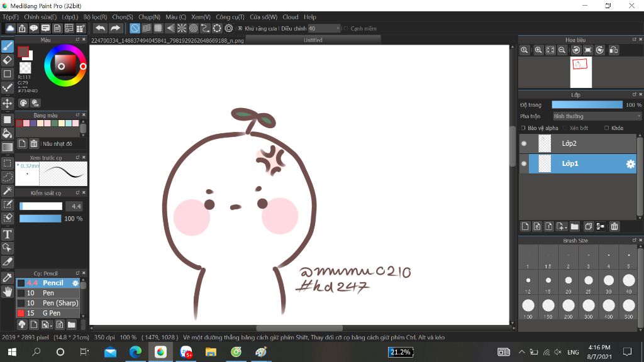Enable parallel snap guide

[147, 28]
